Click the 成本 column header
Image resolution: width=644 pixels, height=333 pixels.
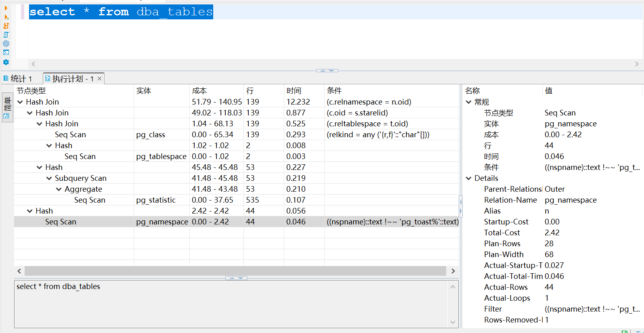click(216, 91)
